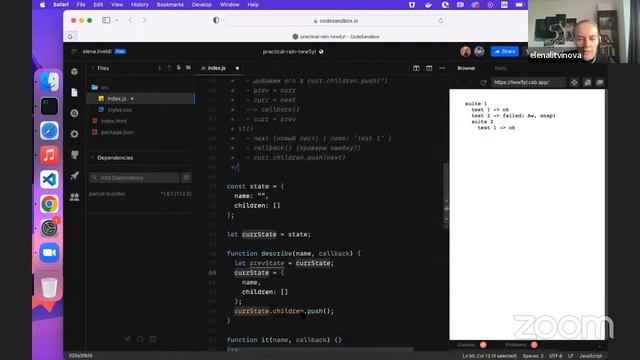Click the Share button
The height and width of the screenshot is (360, 640).
point(504,51)
